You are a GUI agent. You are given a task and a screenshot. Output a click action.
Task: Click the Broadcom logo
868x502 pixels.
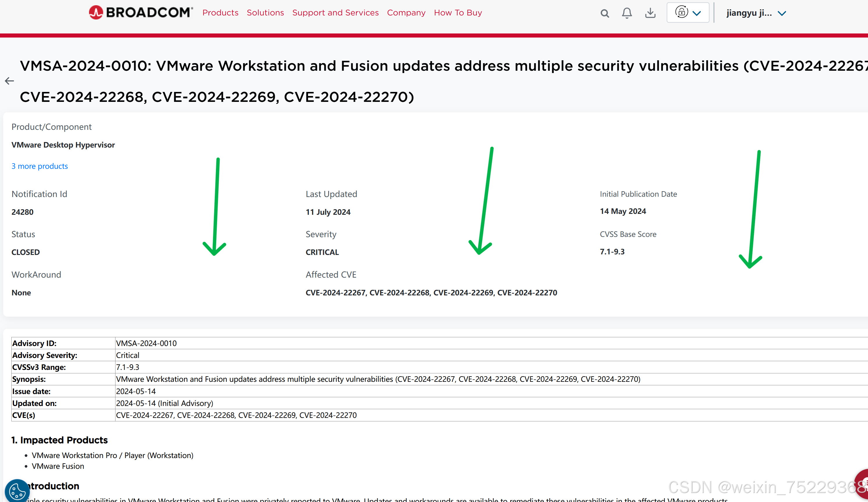(140, 13)
